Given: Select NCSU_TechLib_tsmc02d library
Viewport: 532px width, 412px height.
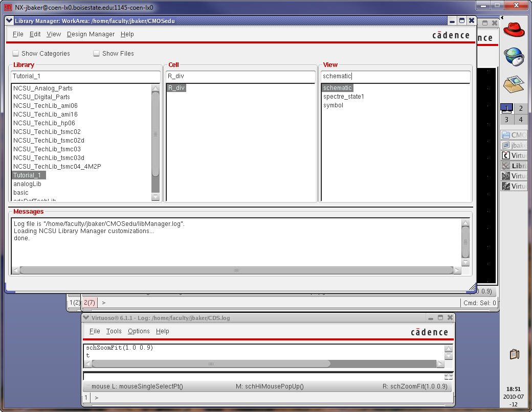Looking at the screenshot, I should pos(49,141).
